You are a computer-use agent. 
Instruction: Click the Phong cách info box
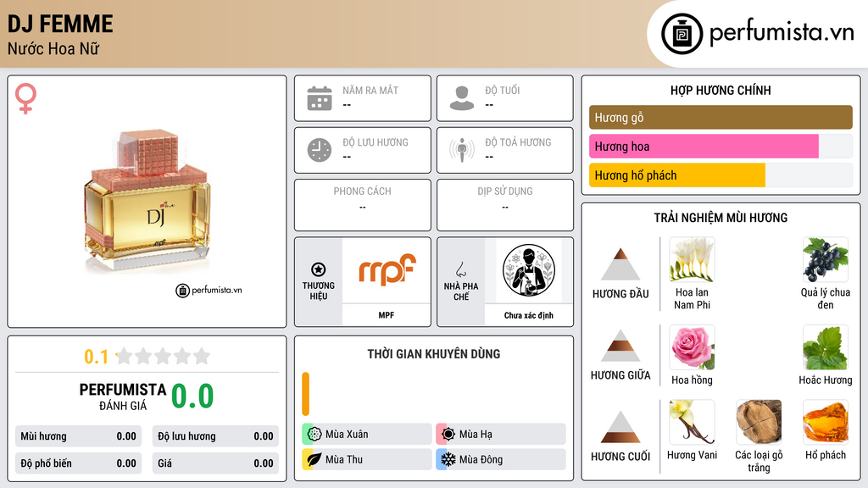coord(363,205)
